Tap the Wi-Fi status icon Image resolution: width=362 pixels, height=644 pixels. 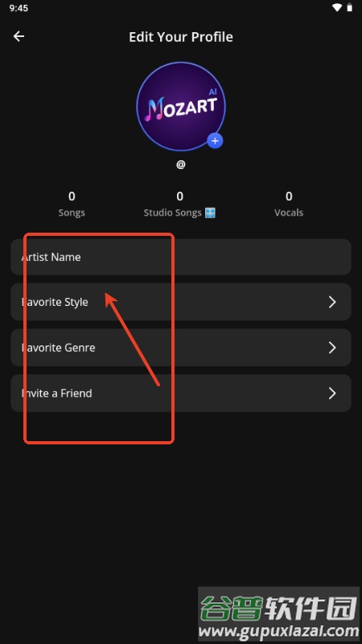click(x=337, y=8)
